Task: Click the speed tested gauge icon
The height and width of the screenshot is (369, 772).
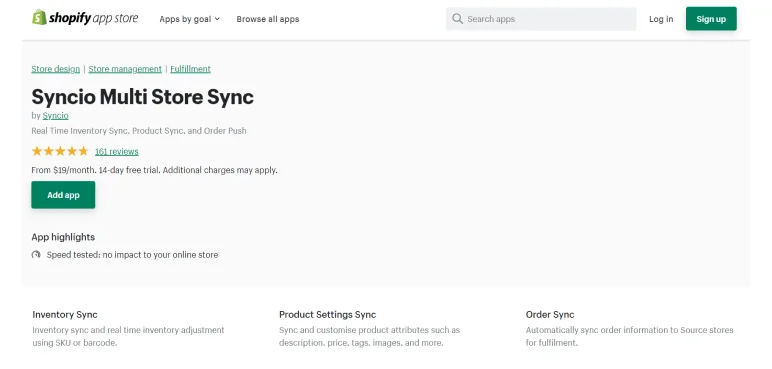Action: tap(36, 255)
